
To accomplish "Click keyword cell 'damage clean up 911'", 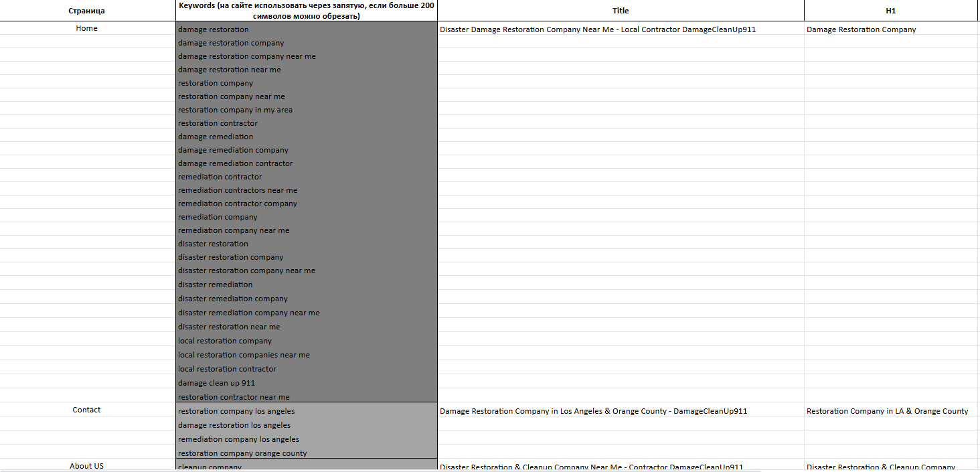I will point(307,383).
